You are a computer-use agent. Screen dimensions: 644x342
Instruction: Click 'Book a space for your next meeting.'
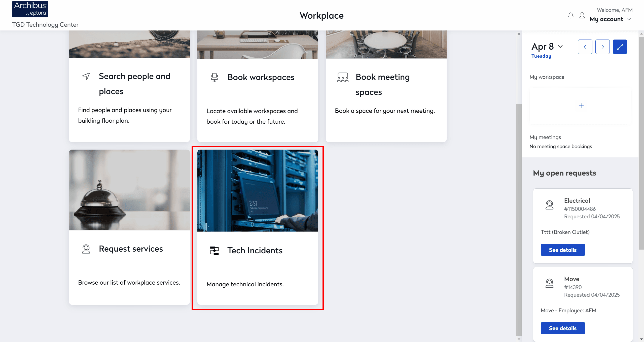(x=385, y=111)
